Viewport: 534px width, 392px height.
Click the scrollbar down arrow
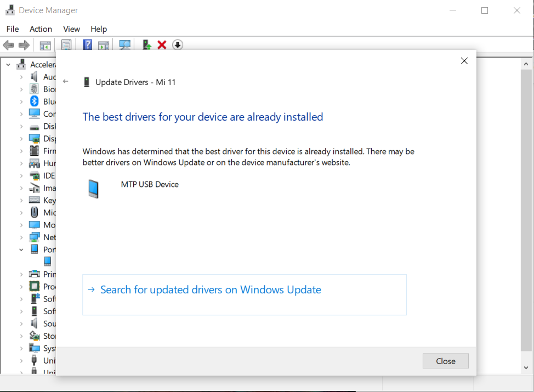click(x=526, y=368)
